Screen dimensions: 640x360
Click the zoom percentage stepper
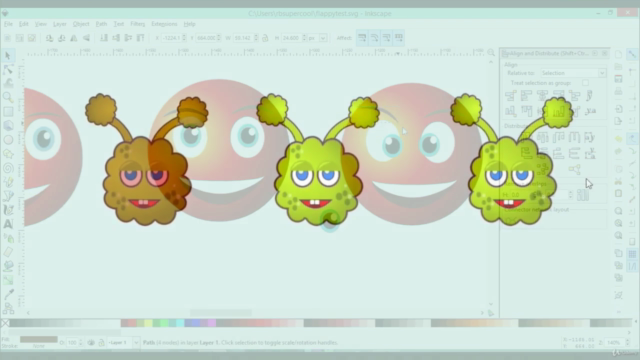coord(627,342)
